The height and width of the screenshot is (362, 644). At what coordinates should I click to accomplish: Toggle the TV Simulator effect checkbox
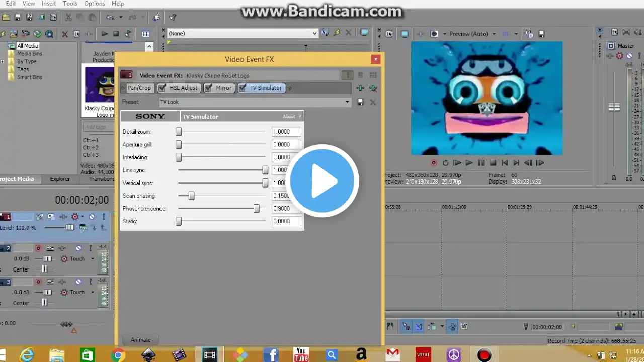[242, 88]
